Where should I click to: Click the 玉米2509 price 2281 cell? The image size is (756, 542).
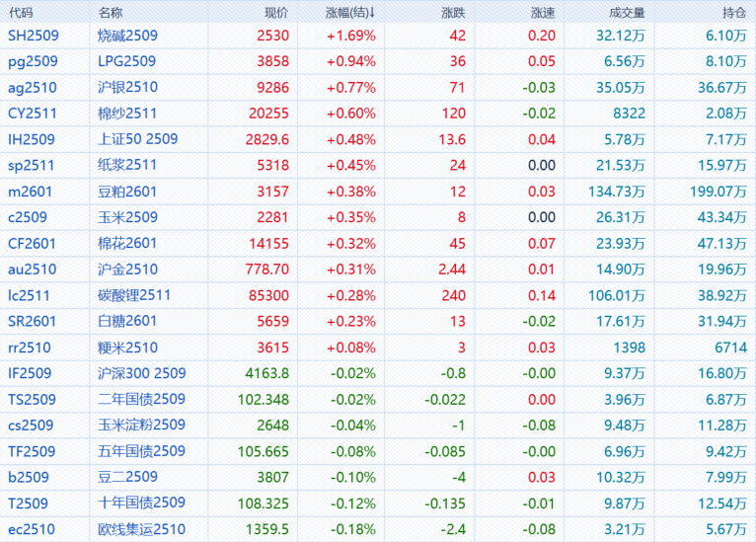click(x=271, y=217)
